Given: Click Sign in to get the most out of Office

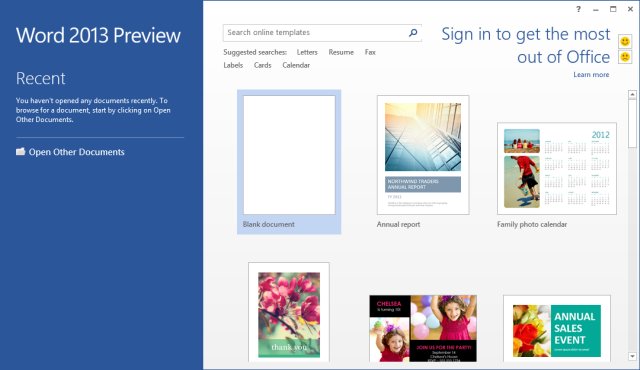Looking at the screenshot, I should pos(526,45).
